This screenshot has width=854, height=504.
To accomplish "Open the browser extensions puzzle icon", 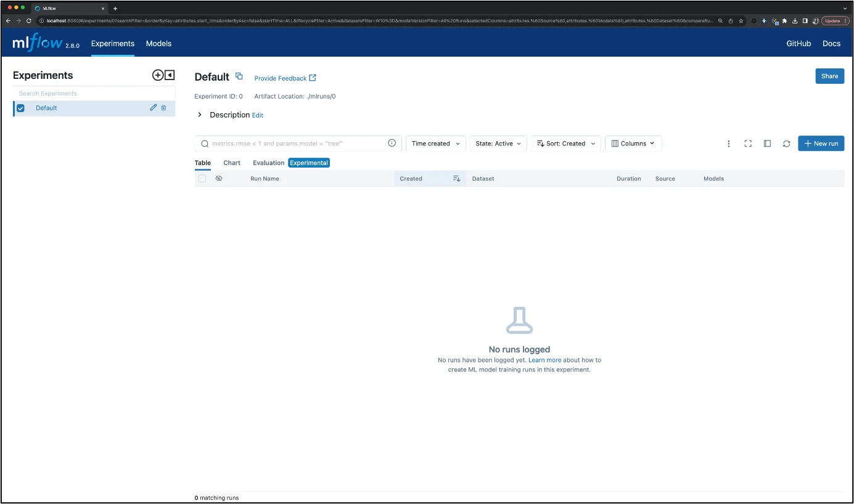I will click(784, 21).
